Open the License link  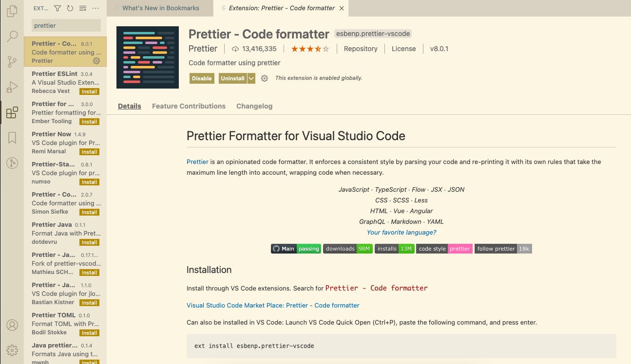pos(404,49)
